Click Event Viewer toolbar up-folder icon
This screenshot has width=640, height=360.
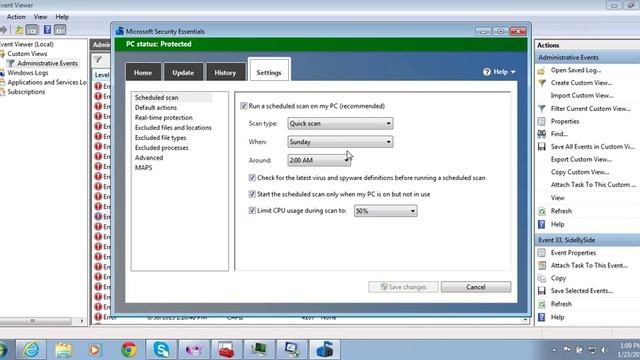(19, 30)
